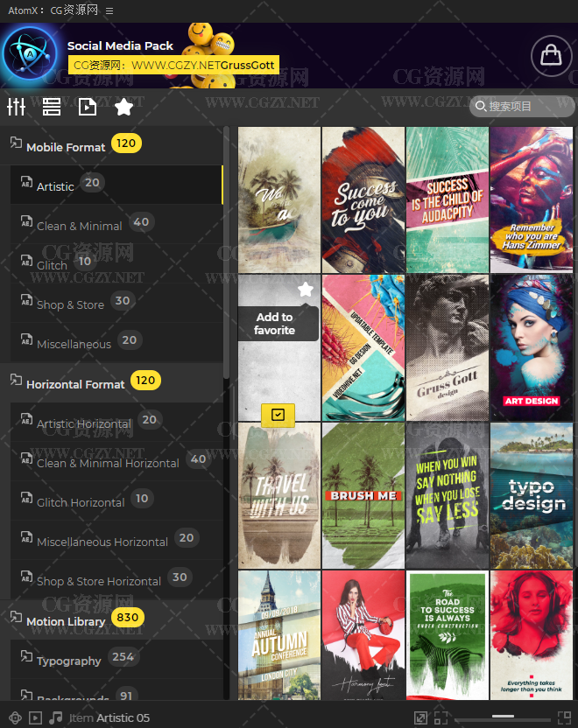Click the play preview icon in bottom bar

click(x=35, y=717)
